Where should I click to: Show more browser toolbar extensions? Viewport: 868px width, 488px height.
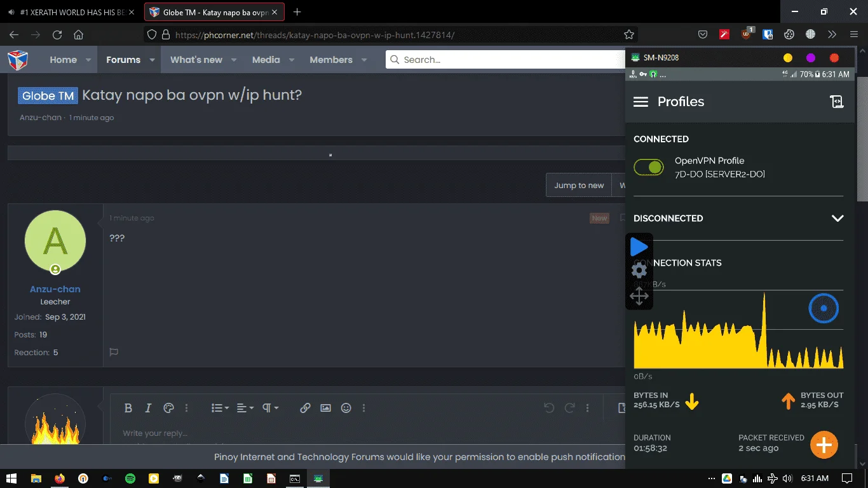pos(832,35)
